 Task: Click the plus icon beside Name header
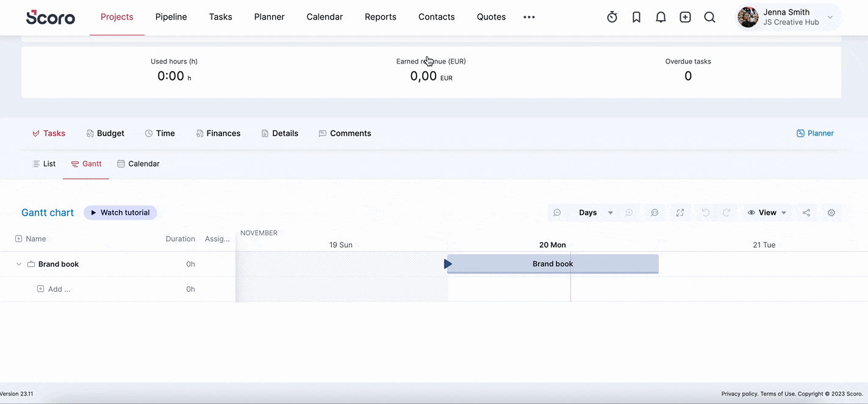18,239
